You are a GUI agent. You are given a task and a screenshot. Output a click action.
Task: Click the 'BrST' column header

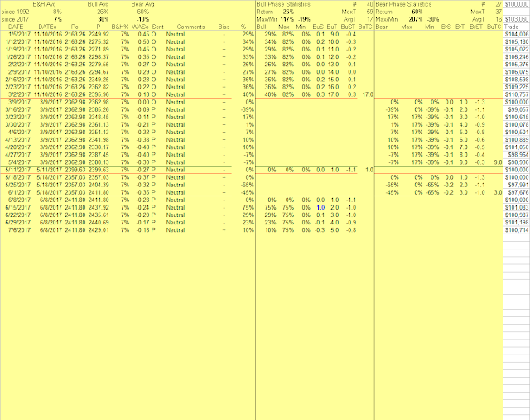pyautogui.click(x=476, y=27)
